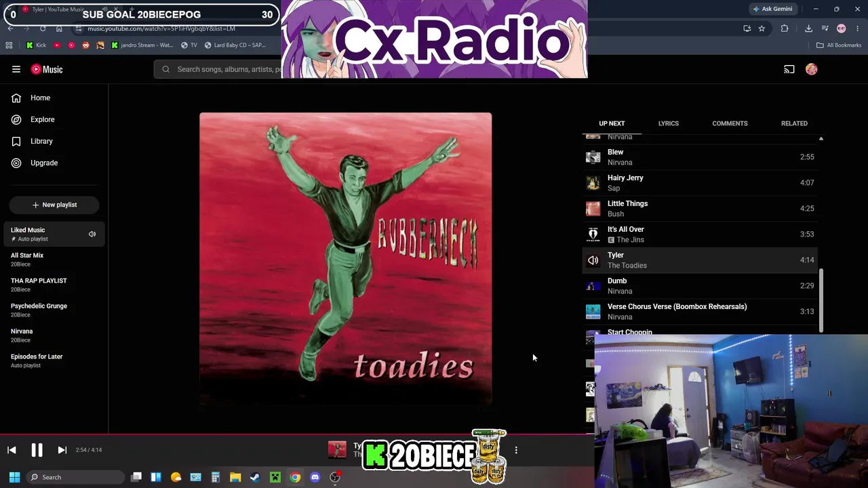Play Dumb by Nirvana from queue

701,286
